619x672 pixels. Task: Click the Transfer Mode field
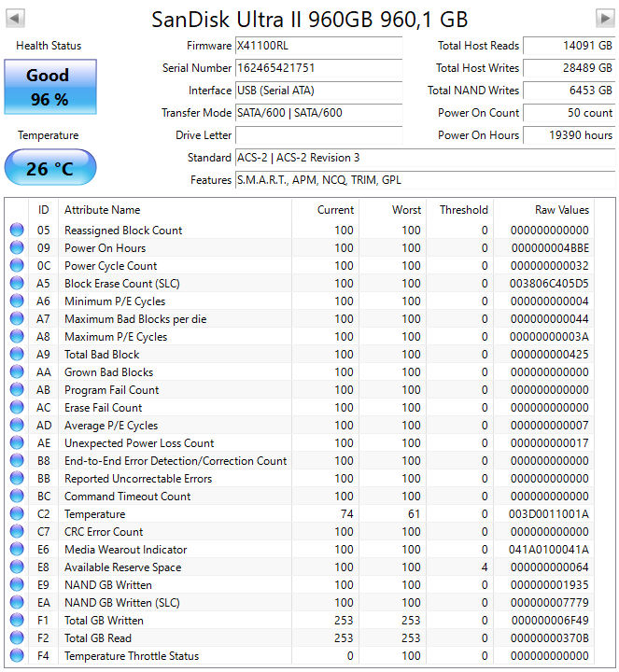coord(319,113)
